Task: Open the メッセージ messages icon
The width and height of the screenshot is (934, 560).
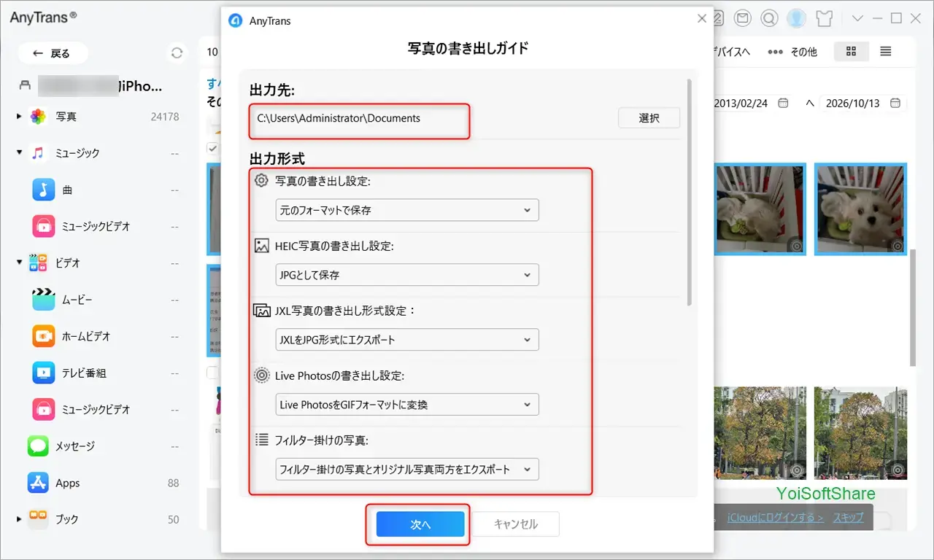Action: (x=38, y=446)
